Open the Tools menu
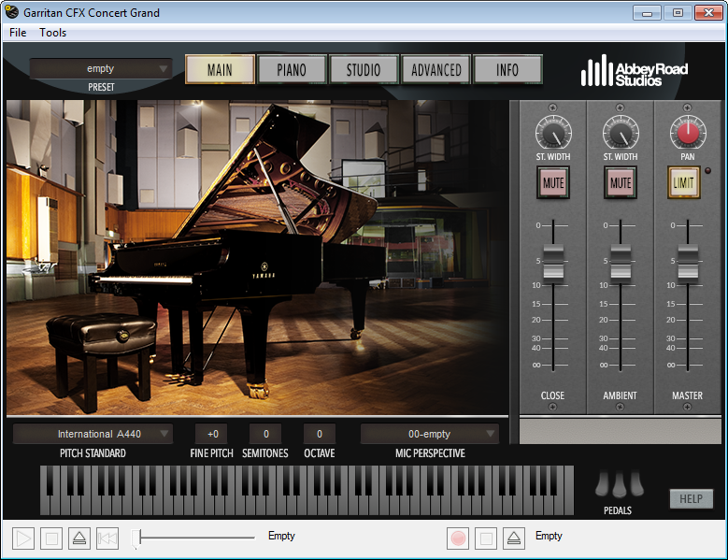This screenshot has height=560, width=728. coord(52,33)
